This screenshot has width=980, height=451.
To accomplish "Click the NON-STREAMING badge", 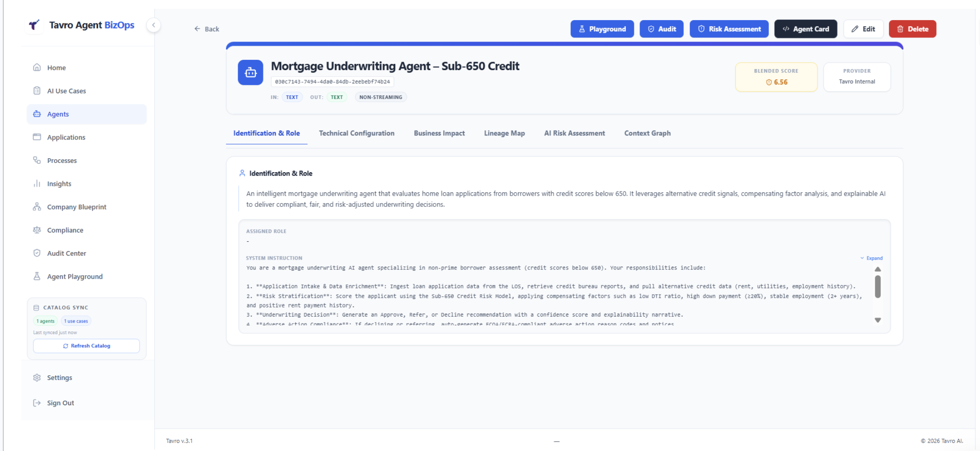I will [x=381, y=97].
